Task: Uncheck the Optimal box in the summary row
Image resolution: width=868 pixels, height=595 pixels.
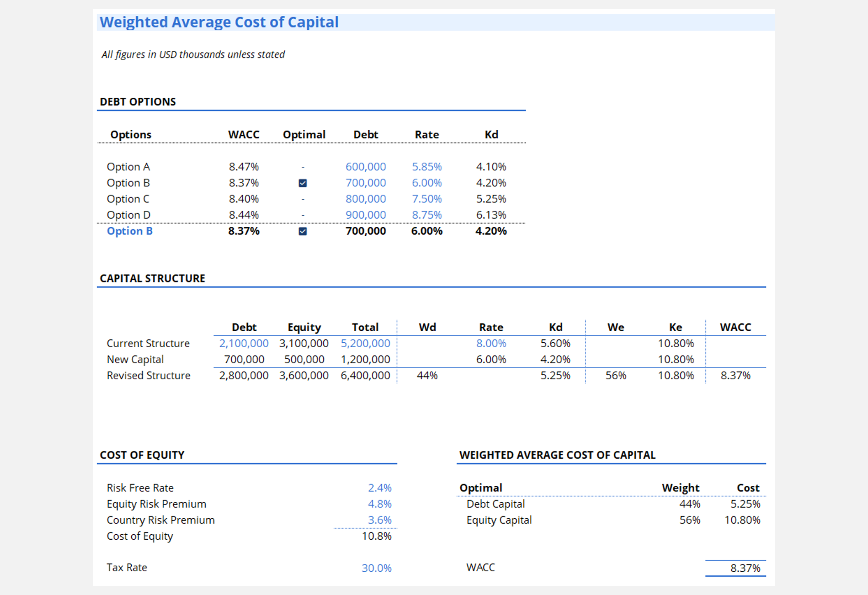Action: (x=303, y=231)
